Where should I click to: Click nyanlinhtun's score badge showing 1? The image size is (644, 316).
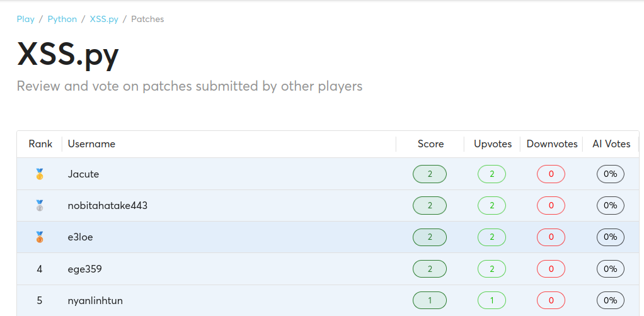click(430, 300)
